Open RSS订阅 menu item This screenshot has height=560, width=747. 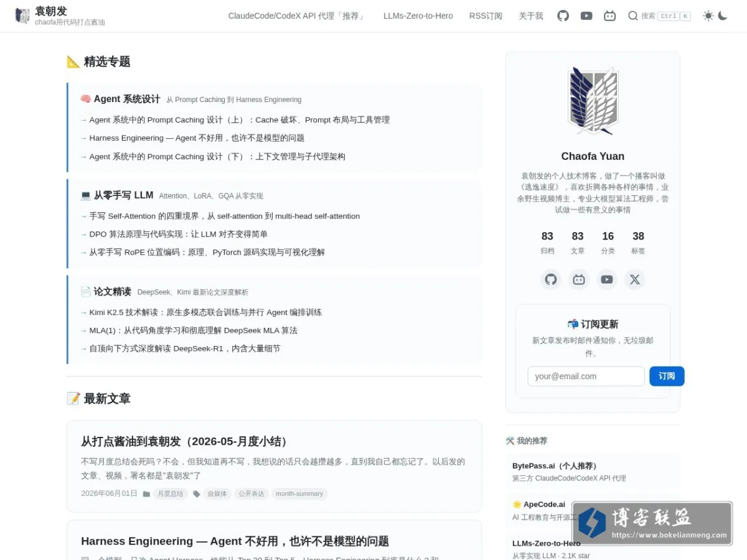pyautogui.click(x=486, y=16)
